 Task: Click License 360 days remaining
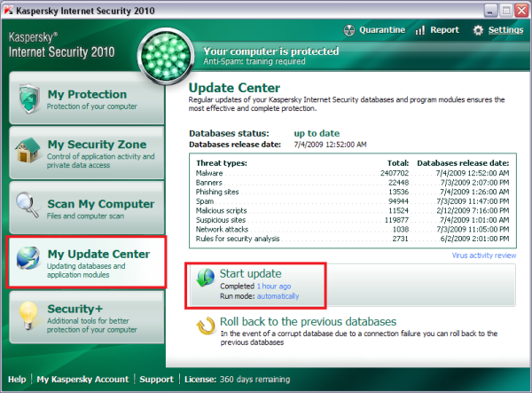pos(237,379)
